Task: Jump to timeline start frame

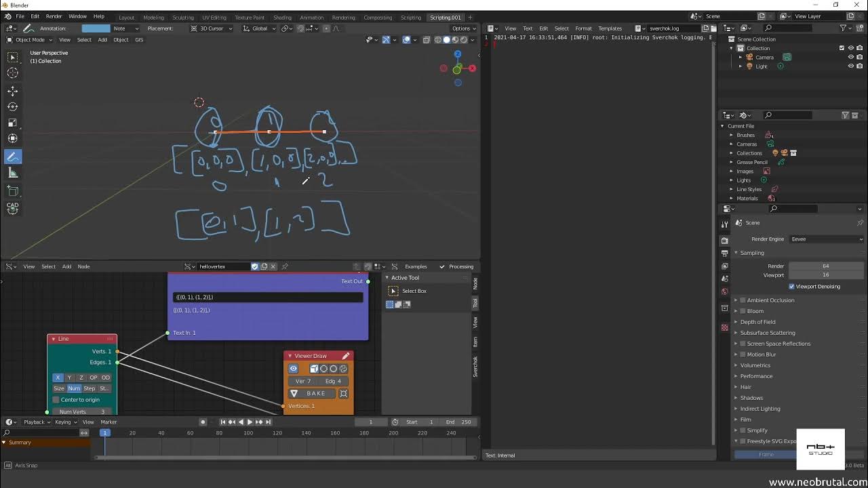Action: pos(223,422)
